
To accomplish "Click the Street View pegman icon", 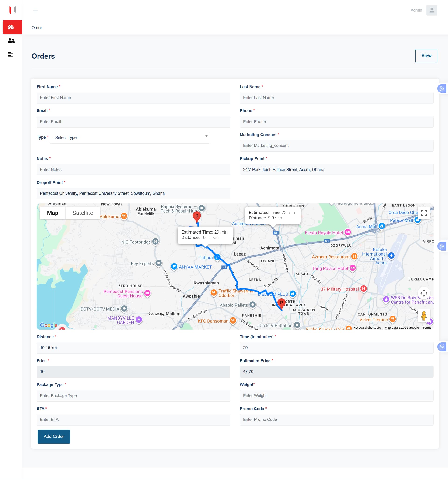I will (424, 316).
